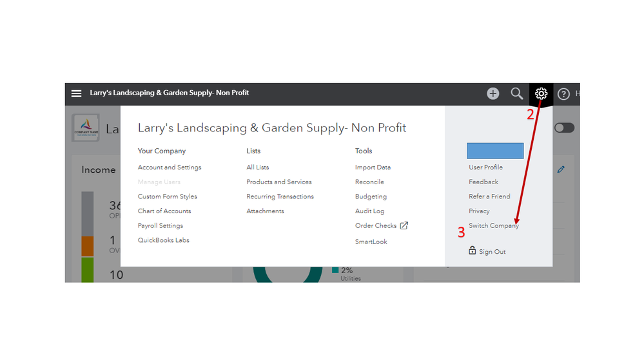Choose Switch Company
The image size is (644, 362).
pyautogui.click(x=494, y=225)
